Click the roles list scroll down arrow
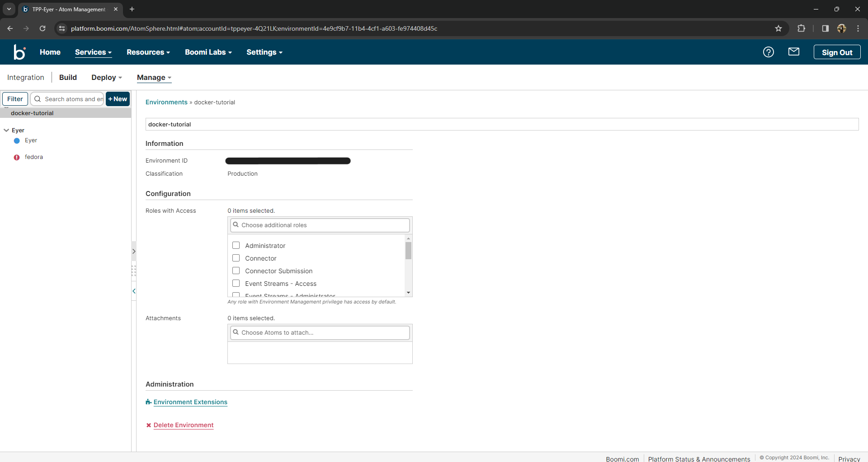 pos(408,293)
